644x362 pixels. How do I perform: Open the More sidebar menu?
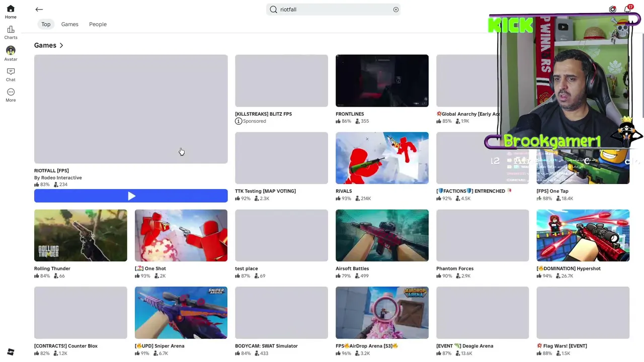click(11, 95)
